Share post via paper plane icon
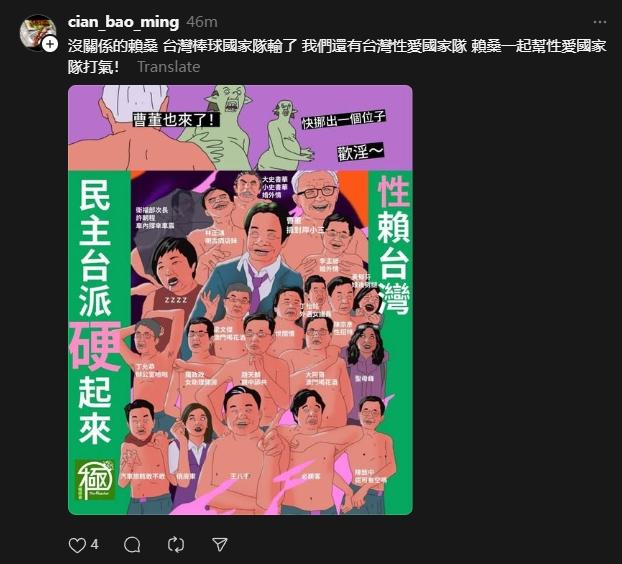Image resolution: width=622 pixels, height=564 pixels. [x=220, y=545]
